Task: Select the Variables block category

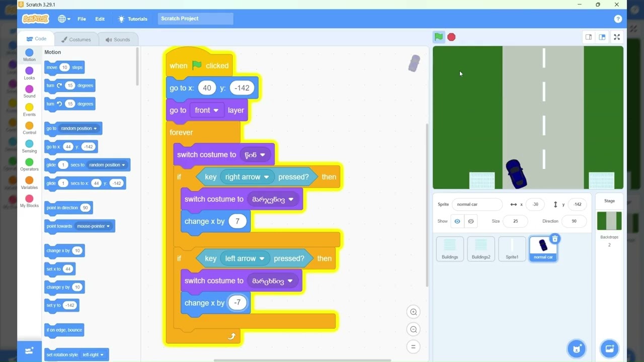Action: 29,183
